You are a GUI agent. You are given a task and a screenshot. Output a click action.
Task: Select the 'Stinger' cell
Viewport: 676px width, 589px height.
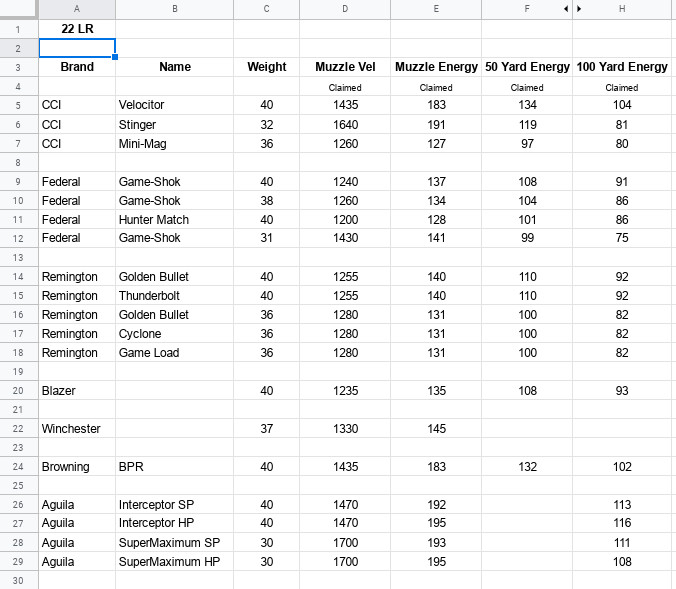(x=175, y=125)
